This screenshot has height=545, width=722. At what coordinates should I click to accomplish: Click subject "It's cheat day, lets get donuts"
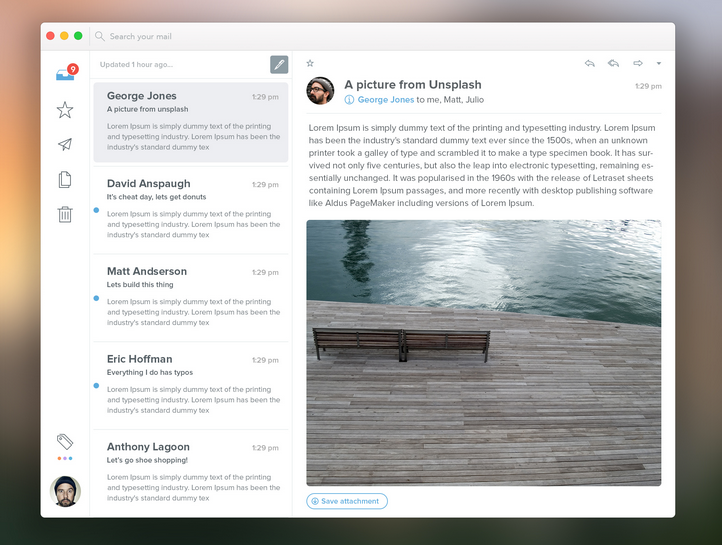pyautogui.click(x=157, y=197)
